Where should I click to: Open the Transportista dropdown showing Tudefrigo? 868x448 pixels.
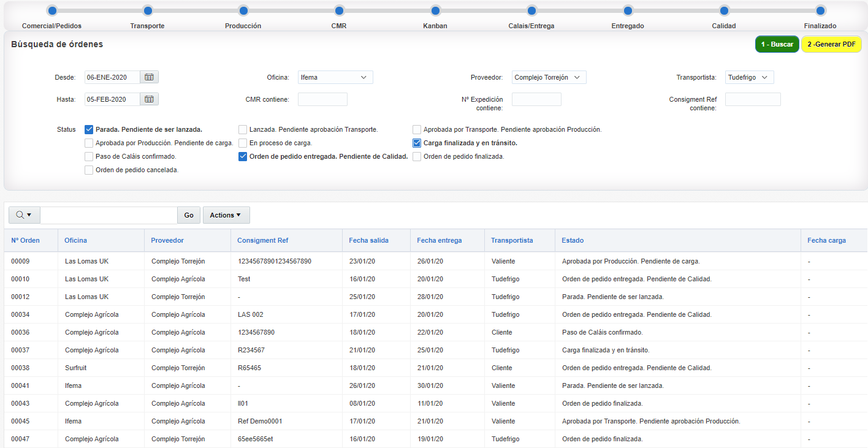[x=750, y=77]
